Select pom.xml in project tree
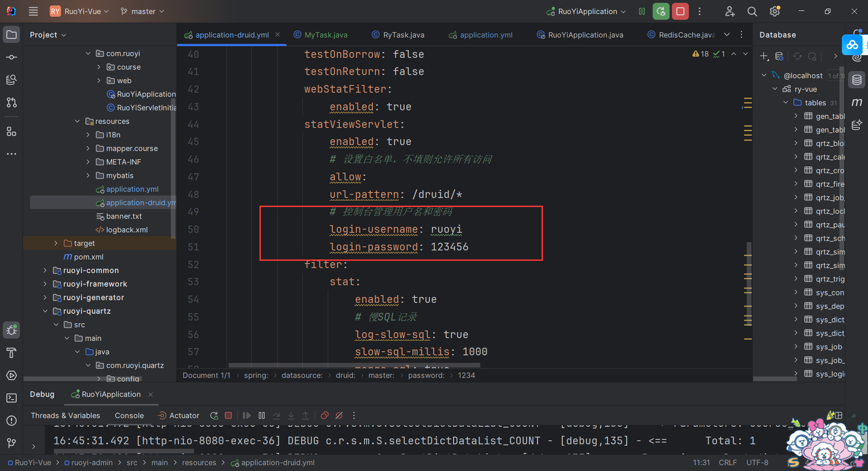Image resolution: width=868 pixels, height=471 pixels. coord(84,257)
